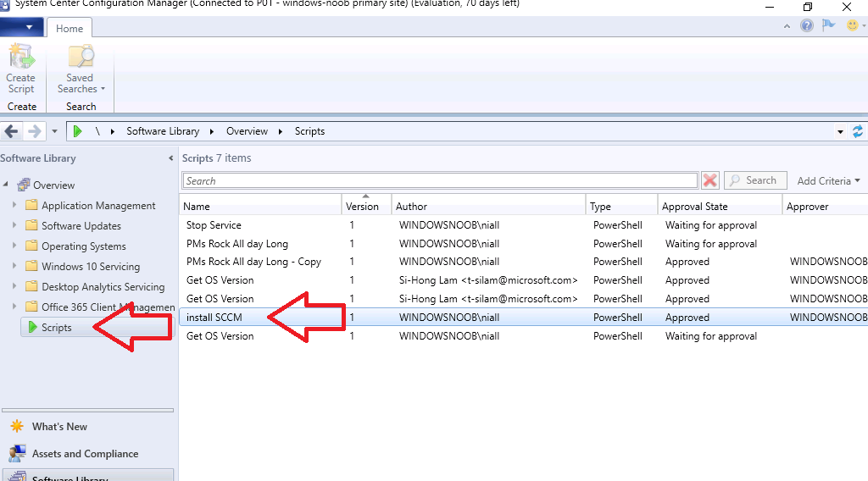Sort by the Approver column header
Screen dimensions: 868x481
tap(825, 207)
